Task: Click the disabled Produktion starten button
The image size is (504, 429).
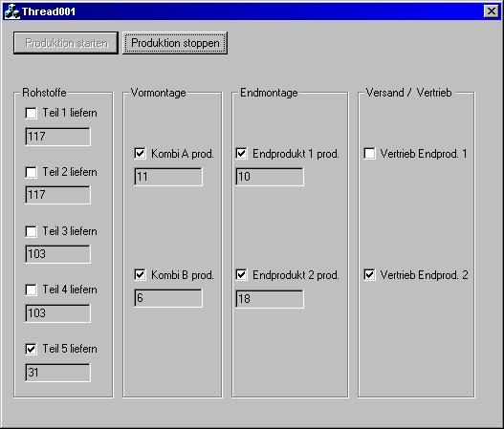Action: pos(66,43)
